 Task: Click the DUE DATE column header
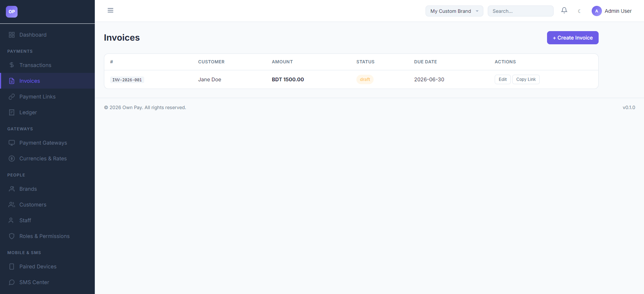[x=426, y=62]
